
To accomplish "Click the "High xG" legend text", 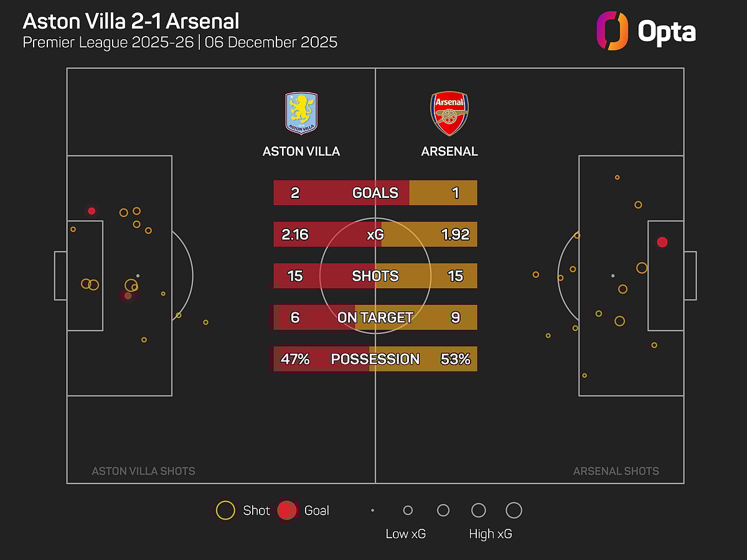I will coord(491,534).
